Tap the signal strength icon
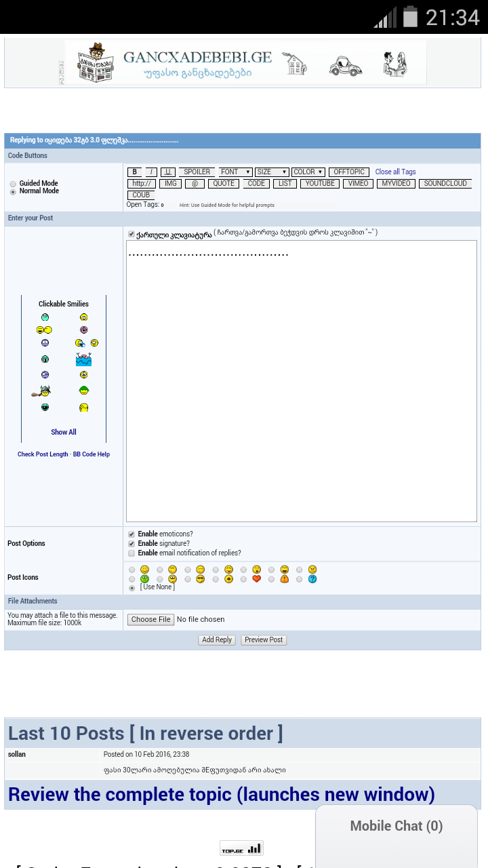The height and width of the screenshot is (868, 488). click(385, 18)
